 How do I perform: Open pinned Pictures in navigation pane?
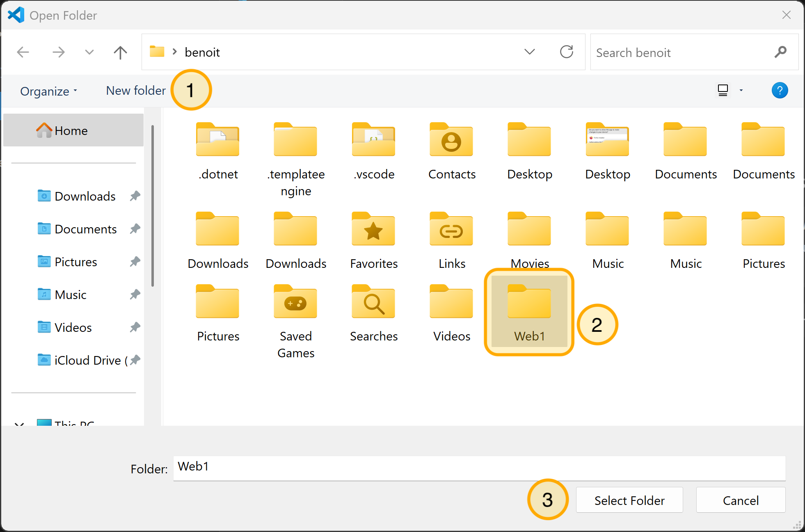point(67,262)
